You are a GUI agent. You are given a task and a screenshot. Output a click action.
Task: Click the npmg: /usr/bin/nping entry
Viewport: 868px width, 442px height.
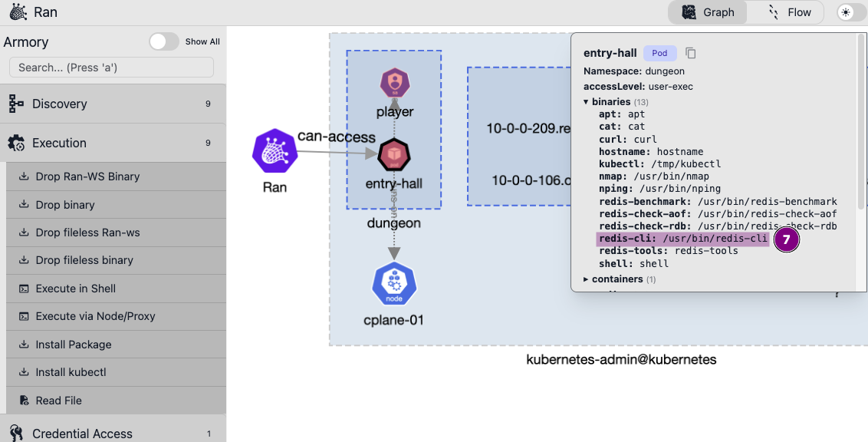click(x=659, y=189)
